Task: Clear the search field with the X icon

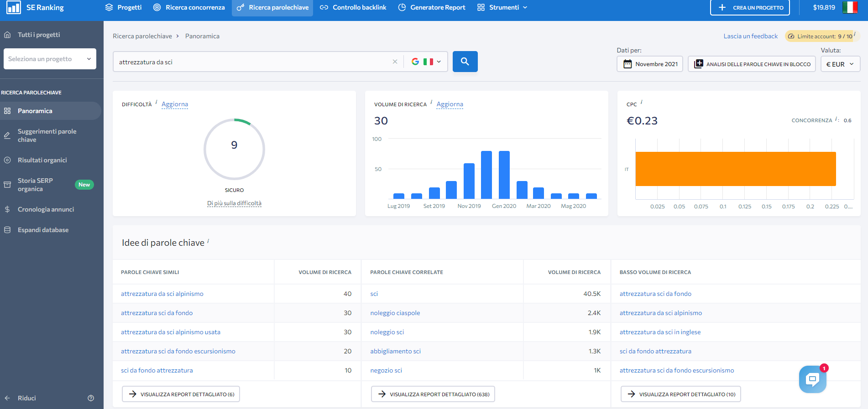Action: [395, 62]
